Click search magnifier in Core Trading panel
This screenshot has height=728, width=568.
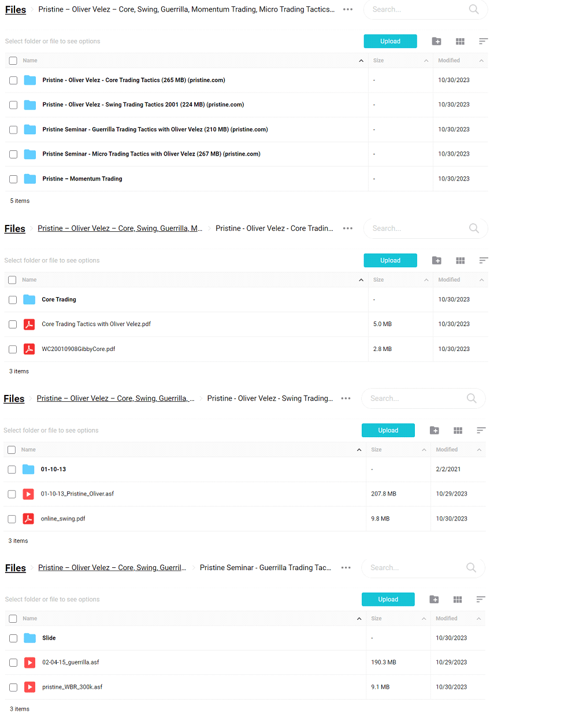[474, 228]
